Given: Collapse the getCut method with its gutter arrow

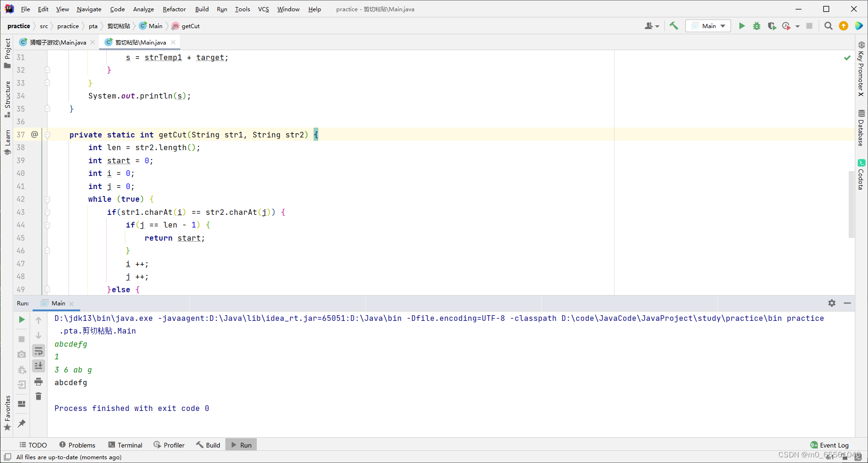Looking at the screenshot, I should pos(47,135).
